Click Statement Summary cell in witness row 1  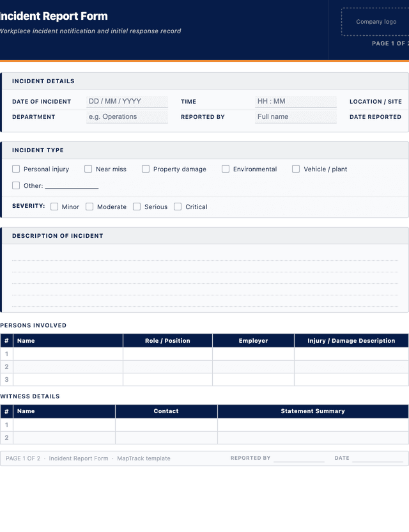[313, 425]
